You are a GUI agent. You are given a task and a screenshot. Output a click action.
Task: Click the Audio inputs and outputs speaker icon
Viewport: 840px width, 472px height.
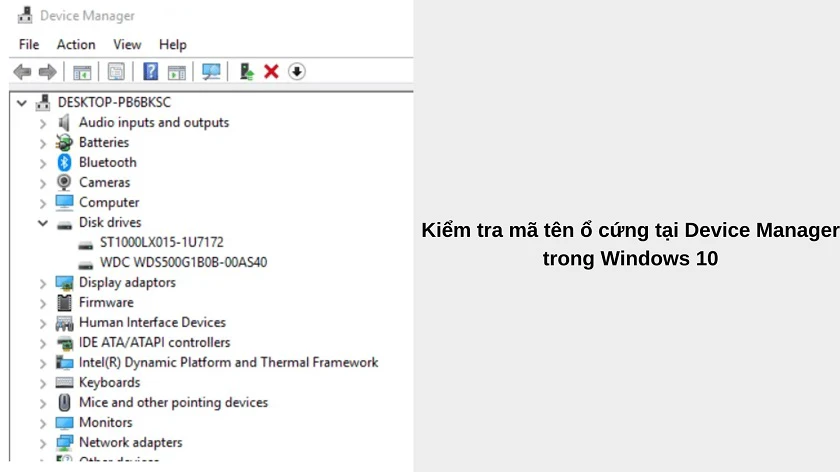click(64, 123)
